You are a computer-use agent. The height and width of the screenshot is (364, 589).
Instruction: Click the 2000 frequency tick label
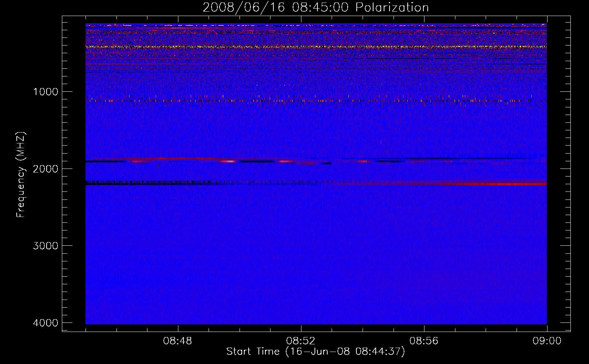coord(46,169)
